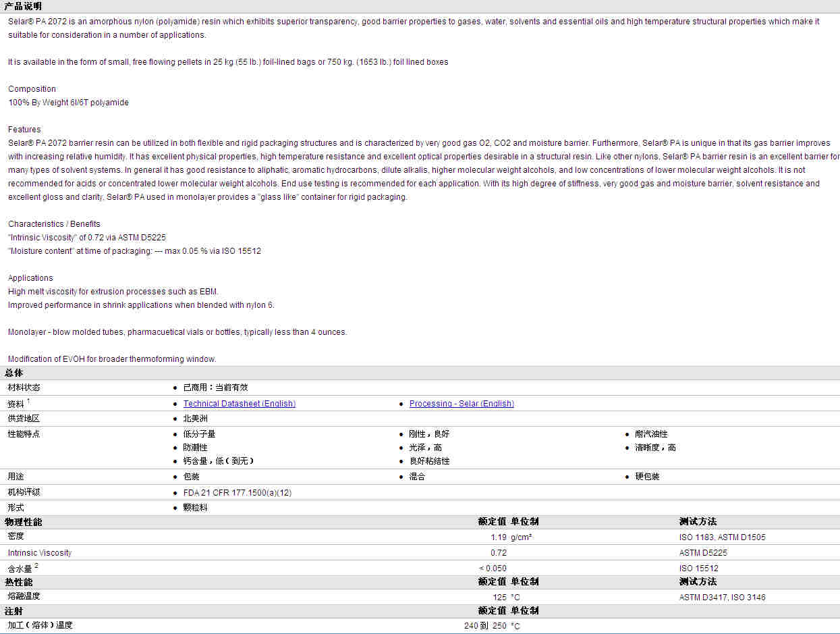The height and width of the screenshot is (634, 840).
Task: Click the Modification of EVOH thermoforming line
Action: pyautogui.click(x=112, y=359)
